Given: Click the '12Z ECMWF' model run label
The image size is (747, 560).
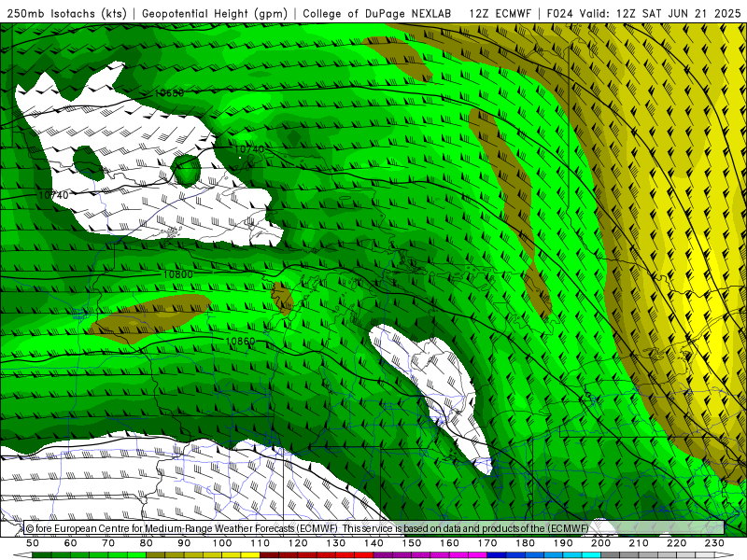Looking at the screenshot, I should [500, 14].
